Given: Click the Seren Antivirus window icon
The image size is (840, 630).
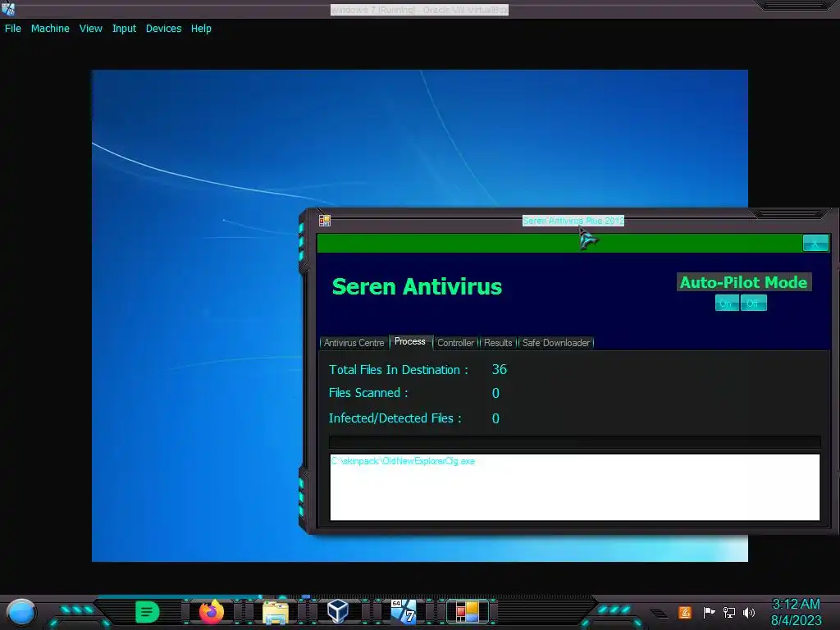Looking at the screenshot, I should point(325,221).
